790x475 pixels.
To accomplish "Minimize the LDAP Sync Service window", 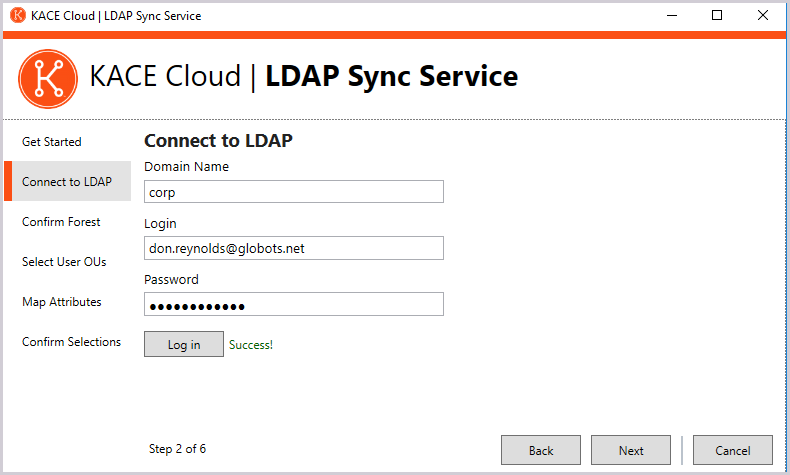I will 669,15.
